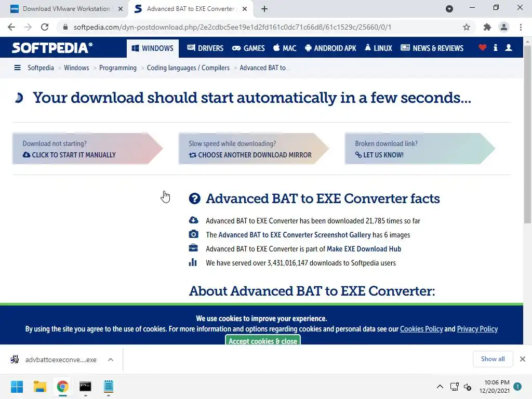Open News & Reviews section

pos(432,48)
